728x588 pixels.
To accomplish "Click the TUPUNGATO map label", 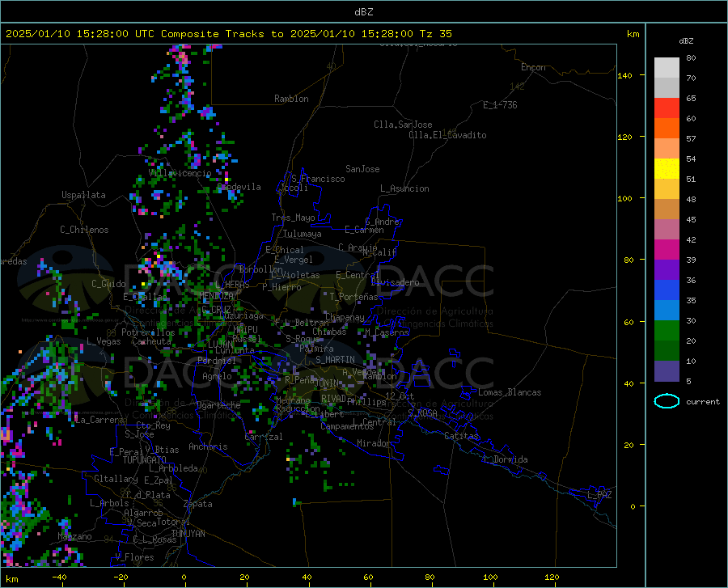I will pos(145,460).
